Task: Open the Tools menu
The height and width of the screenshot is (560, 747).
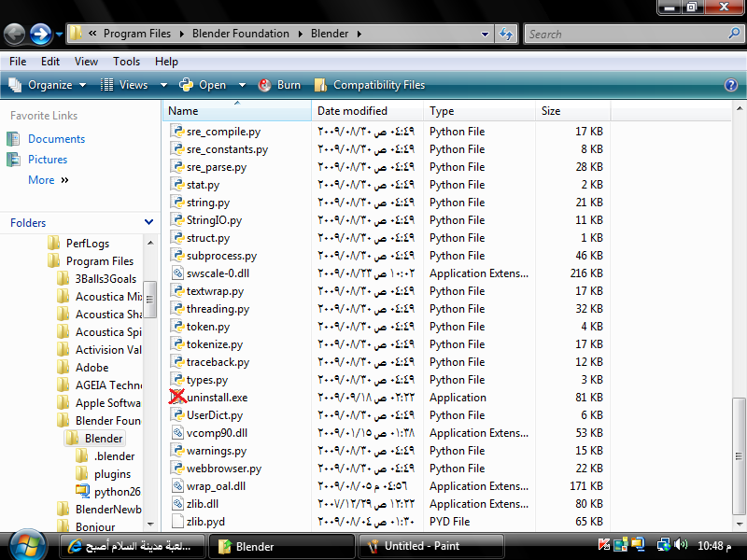Action: (x=126, y=62)
